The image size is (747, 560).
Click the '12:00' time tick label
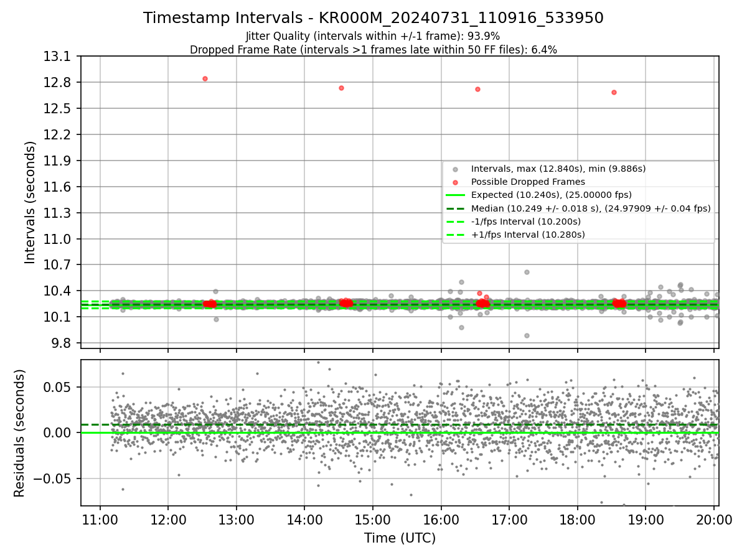pyautogui.click(x=169, y=520)
